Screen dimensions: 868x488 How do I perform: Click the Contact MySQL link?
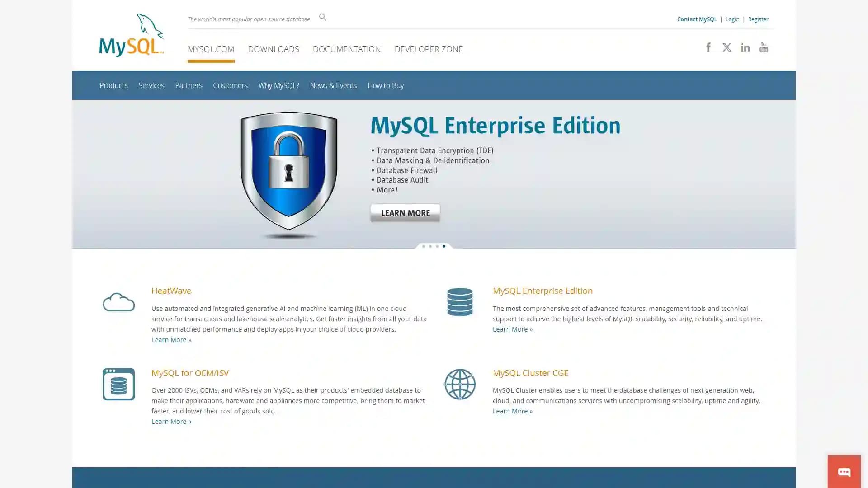click(x=697, y=19)
